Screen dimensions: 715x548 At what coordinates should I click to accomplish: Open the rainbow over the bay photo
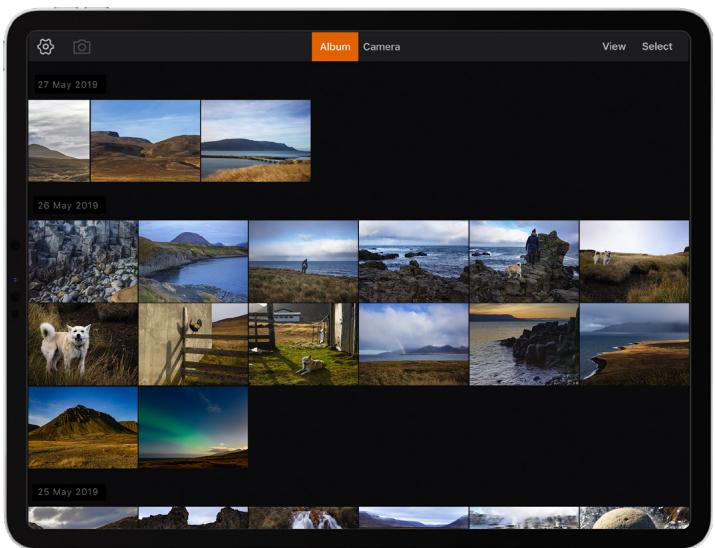coord(414,344)
